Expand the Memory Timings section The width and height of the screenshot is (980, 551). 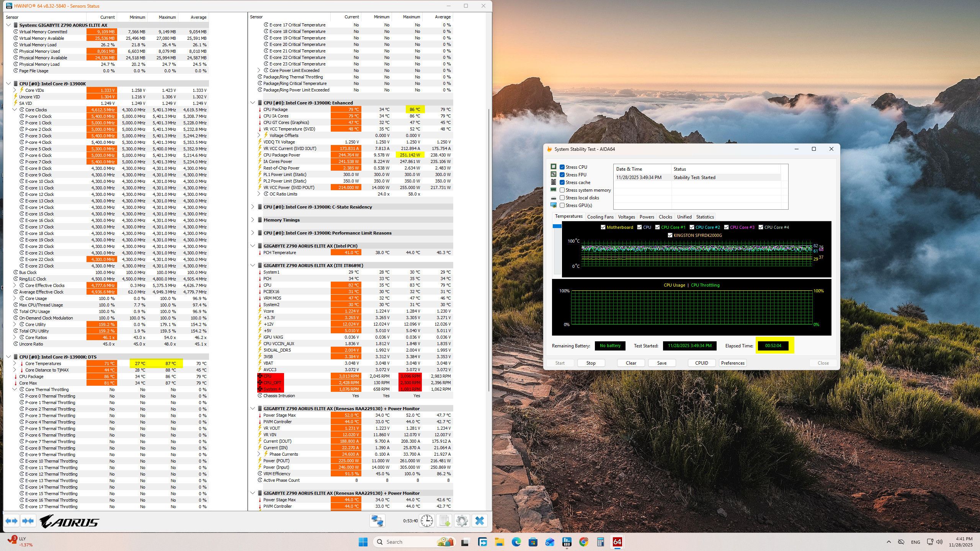point(253,220)
